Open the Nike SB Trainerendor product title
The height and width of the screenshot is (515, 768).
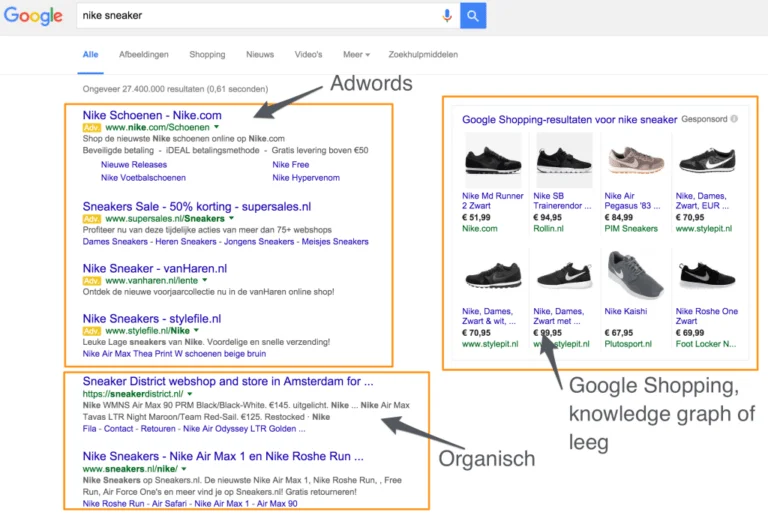562,201
